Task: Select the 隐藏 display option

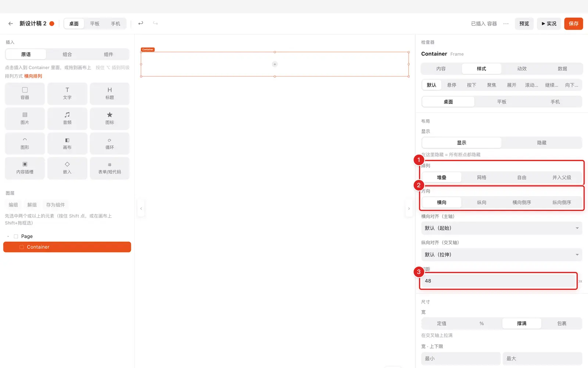Action: [542, 143]
